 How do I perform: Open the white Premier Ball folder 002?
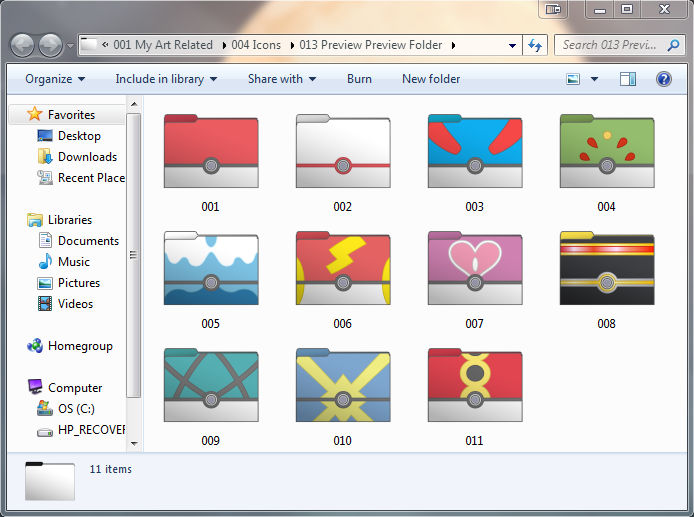pos(343,151)
